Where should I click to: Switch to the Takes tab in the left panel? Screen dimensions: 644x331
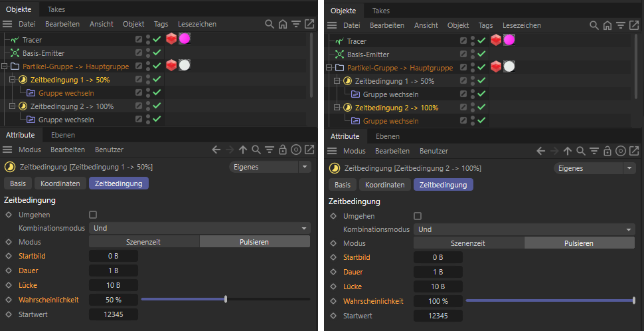[x=56, y=9]
